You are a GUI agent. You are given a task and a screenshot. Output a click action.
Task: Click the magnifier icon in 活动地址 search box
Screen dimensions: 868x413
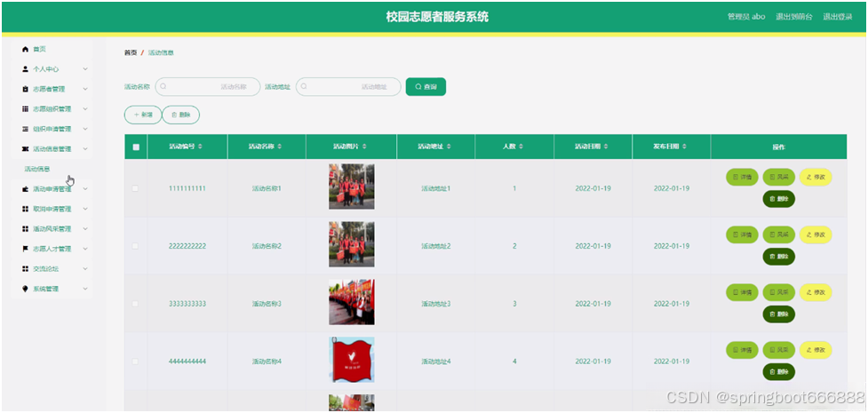(x=304, y=86)
